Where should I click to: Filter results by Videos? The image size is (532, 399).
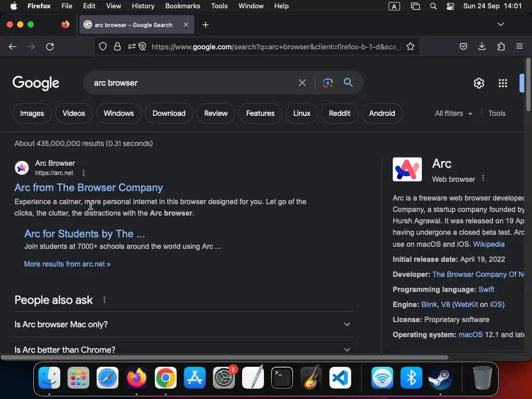74,113
